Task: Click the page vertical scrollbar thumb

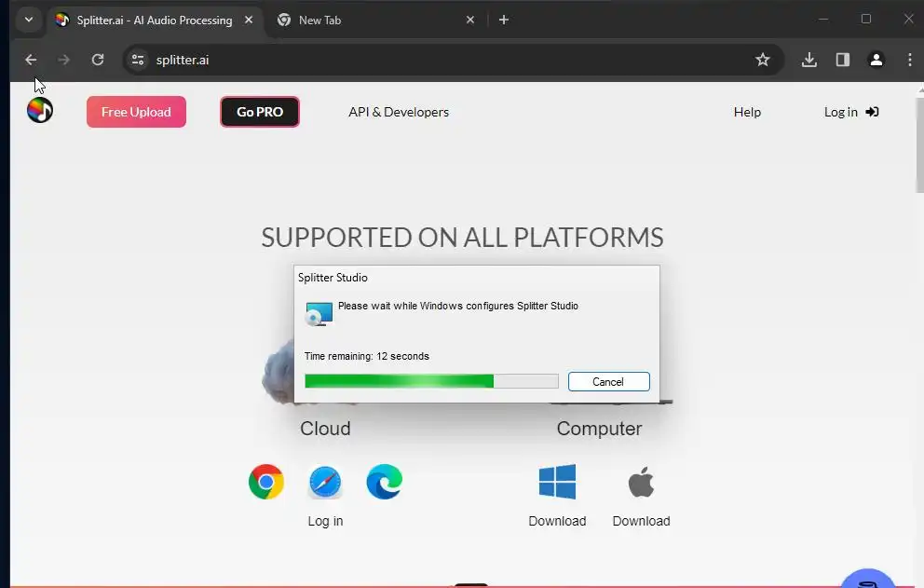Action: pos(919,144)
